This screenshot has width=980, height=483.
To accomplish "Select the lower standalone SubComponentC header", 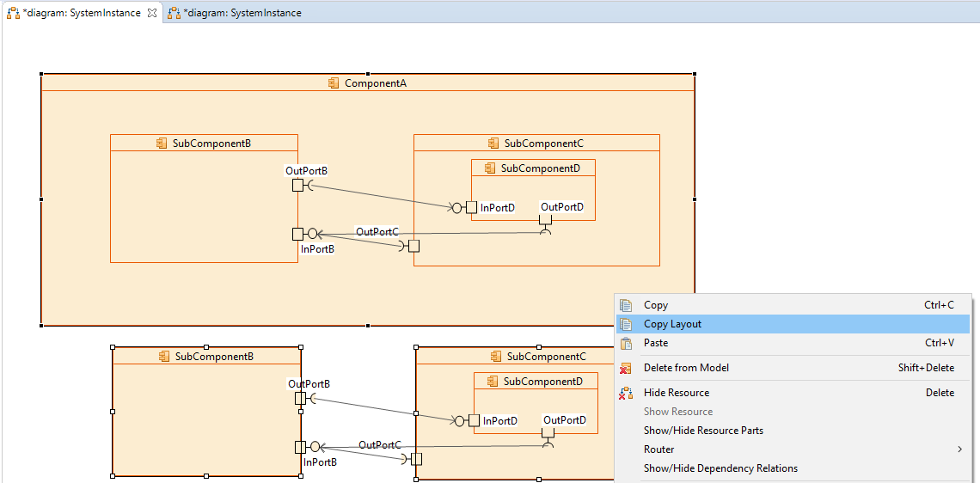I will pos(546,357).
